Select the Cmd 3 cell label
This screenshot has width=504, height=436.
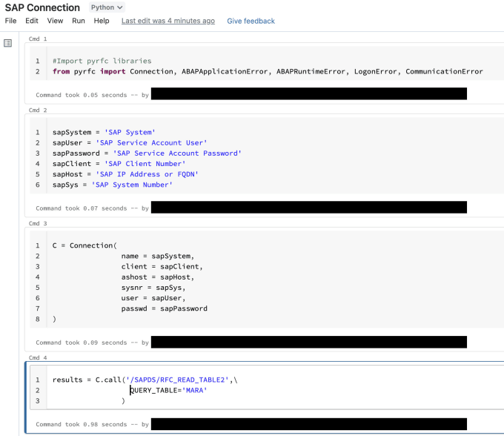tap(38, 223)
